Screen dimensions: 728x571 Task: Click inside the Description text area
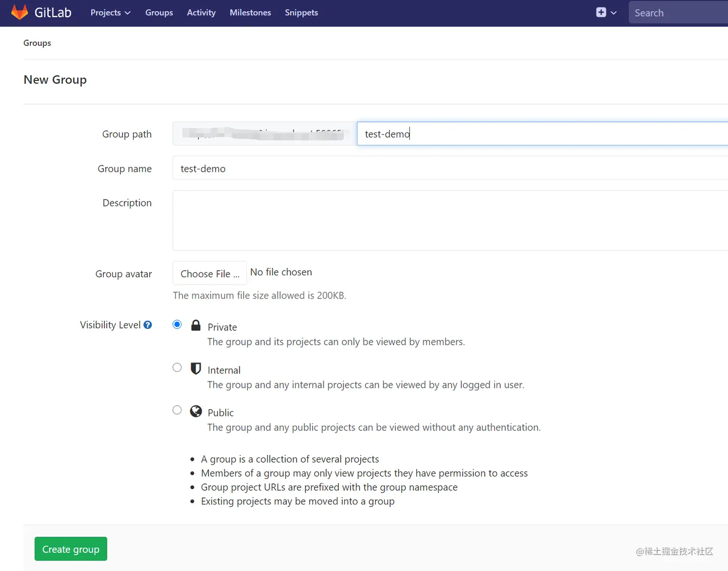click(450, 221)
